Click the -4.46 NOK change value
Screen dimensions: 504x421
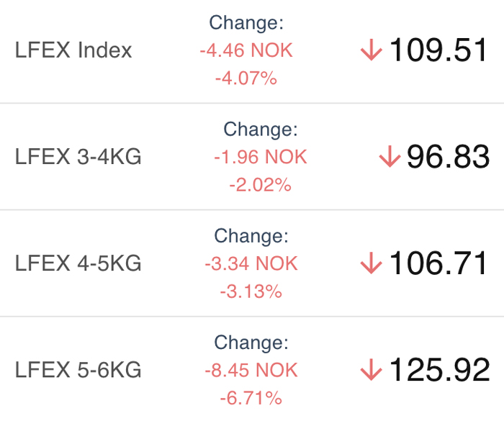(246, 50)
